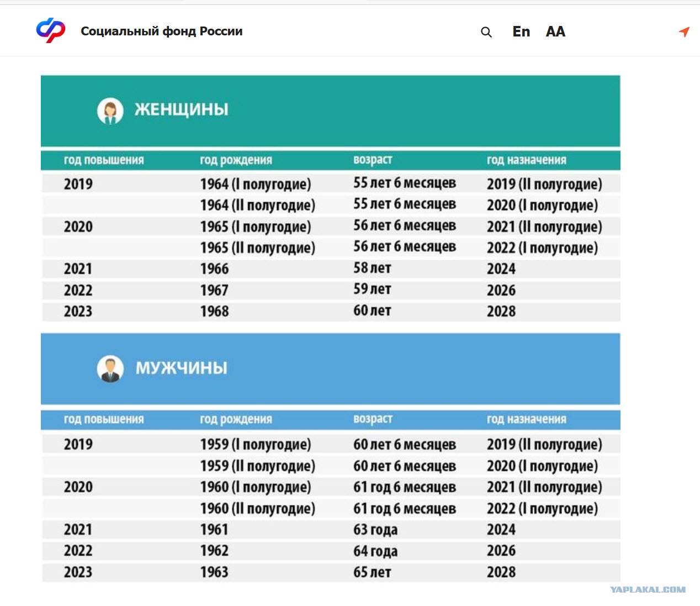Viewport: 700px width, 606px height.
Task: Select the ЖЕНЩИНЫ heading text
Action: [x=182, y=109]
